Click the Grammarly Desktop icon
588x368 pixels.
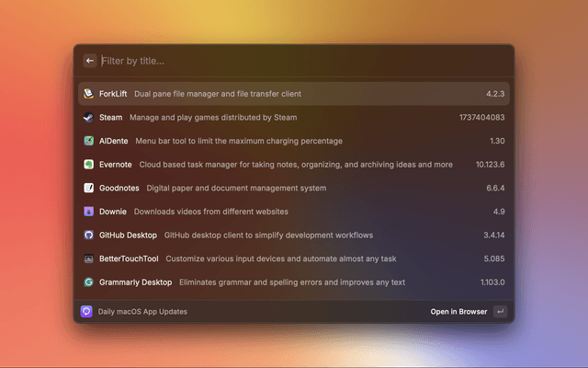(89, 282)
